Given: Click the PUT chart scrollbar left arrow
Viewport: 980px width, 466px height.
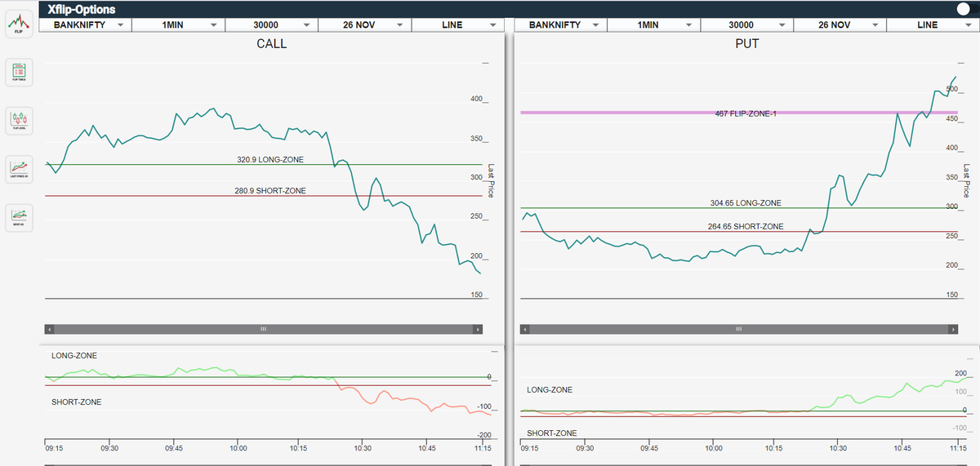Looking at the screenshot, I should pos(525,329).
